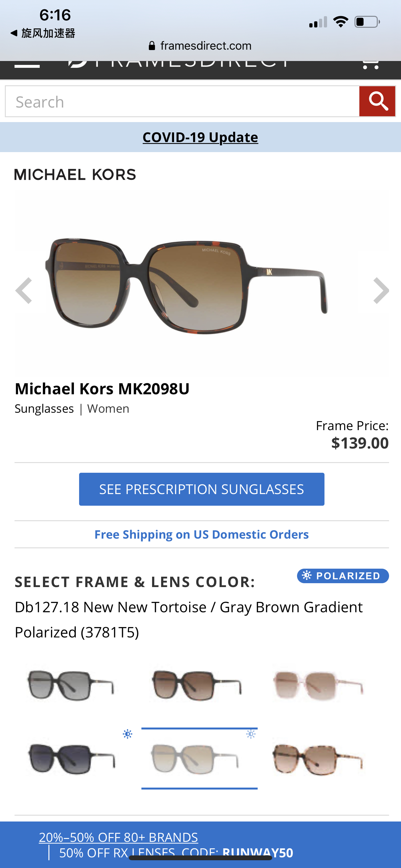
Task: Select the gray lens black frame swatch
Action: [71, 685]
